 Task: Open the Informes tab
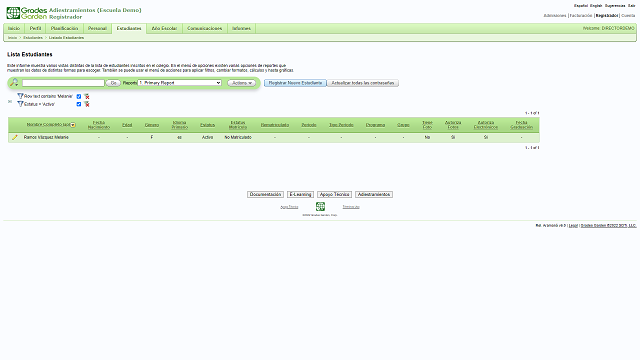point(241,29)
